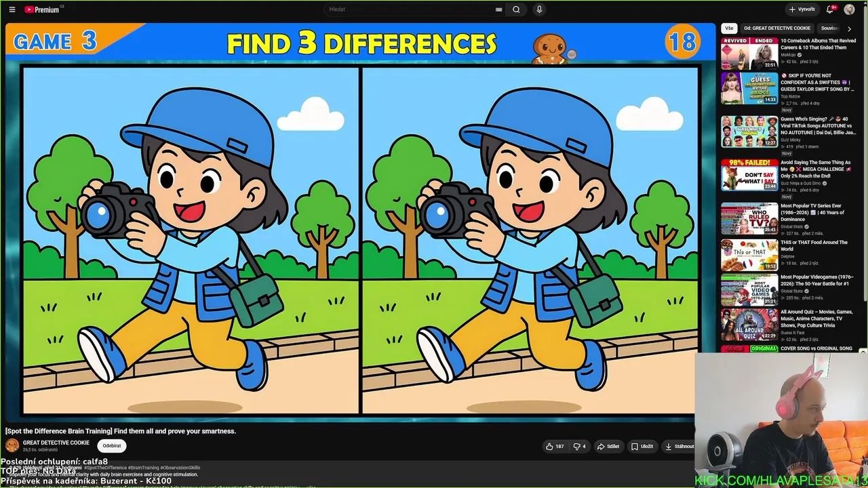This screenshot has width=868, height=488.
Task: Select the Vše filter chip
Action: click(729, 28)
